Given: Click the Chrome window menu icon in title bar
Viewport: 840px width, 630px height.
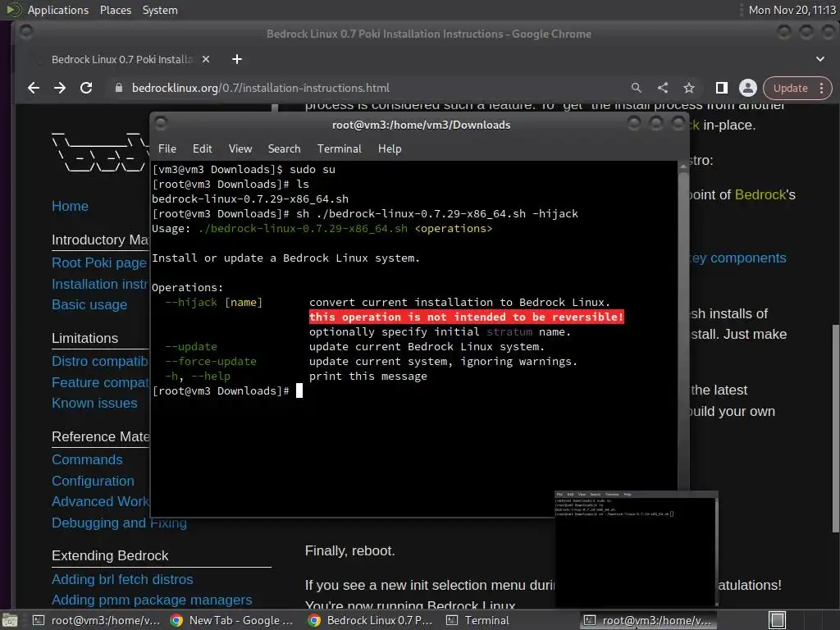Looking at the screenshot, I should (25, 33).
